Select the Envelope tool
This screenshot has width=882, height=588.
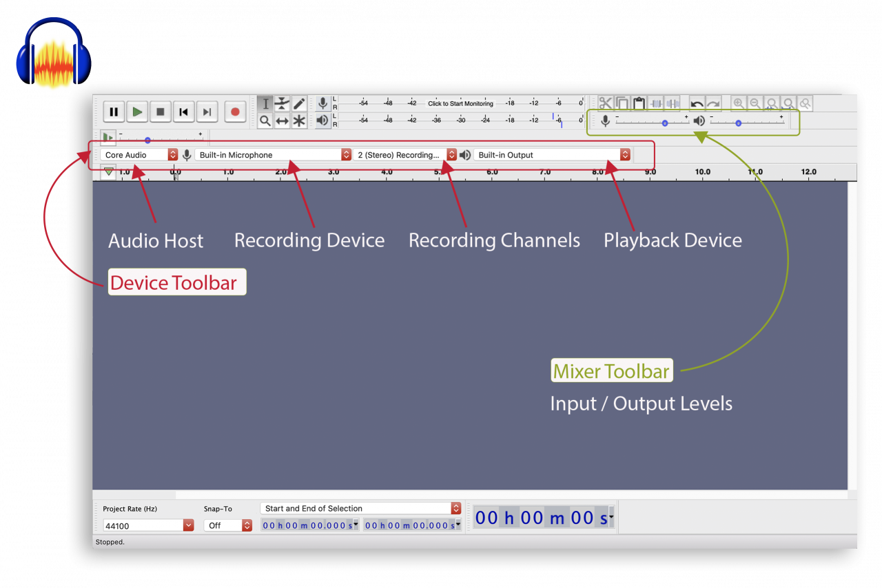click(x=282, y=103)
